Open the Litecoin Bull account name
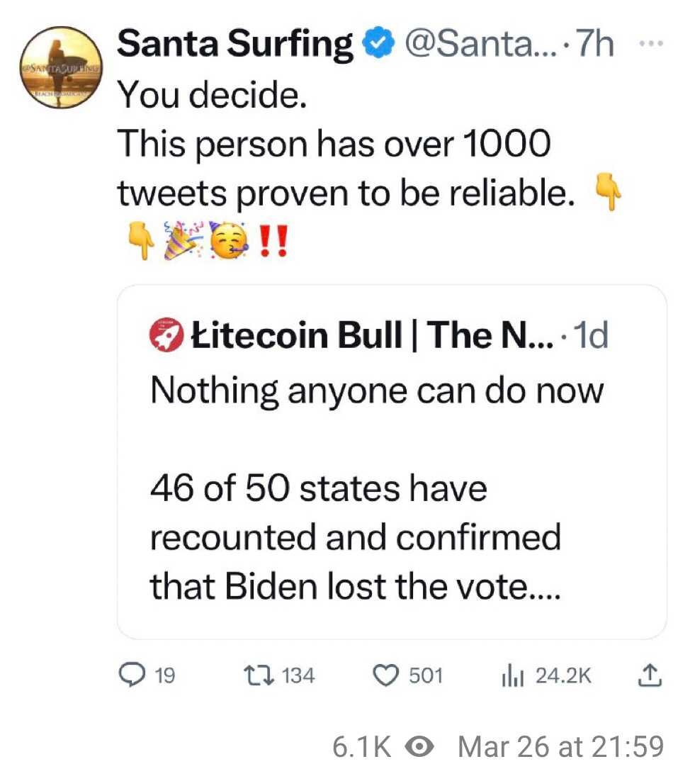Image resolution: width=700 pixels, height=764 pixels. pos(373,336)
